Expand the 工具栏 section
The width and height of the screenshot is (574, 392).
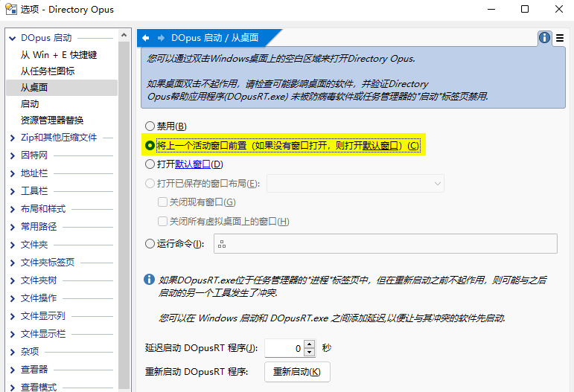[x=13, y=191]
